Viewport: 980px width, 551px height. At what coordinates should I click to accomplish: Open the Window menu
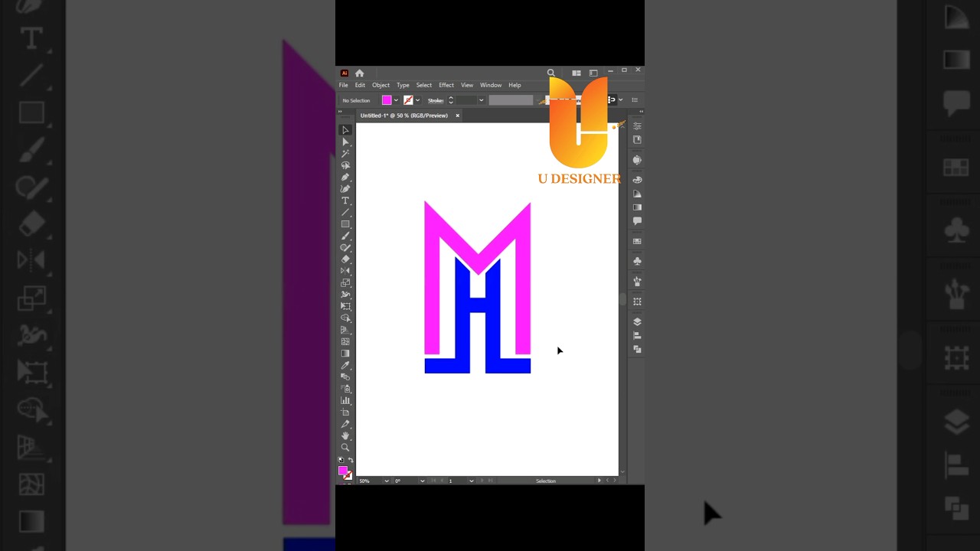click(491, 85)
